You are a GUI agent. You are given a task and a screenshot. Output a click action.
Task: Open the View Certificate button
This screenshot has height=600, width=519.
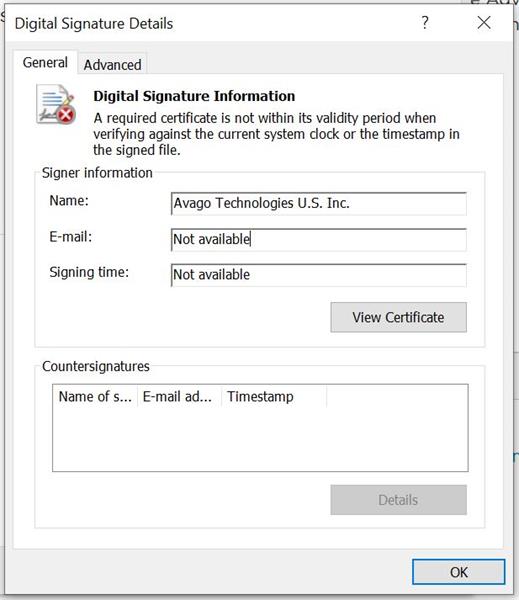tap(398, 317)
